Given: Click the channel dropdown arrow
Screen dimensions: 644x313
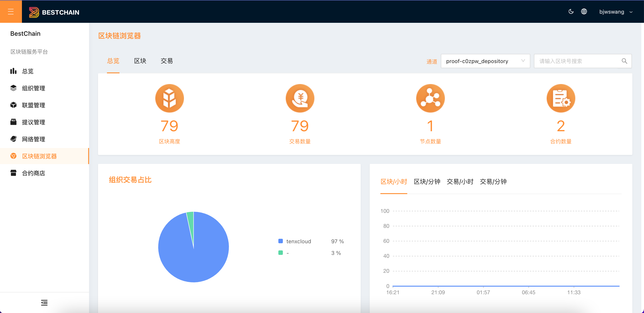Looking at the screenshot, I should tap(523, 61).
